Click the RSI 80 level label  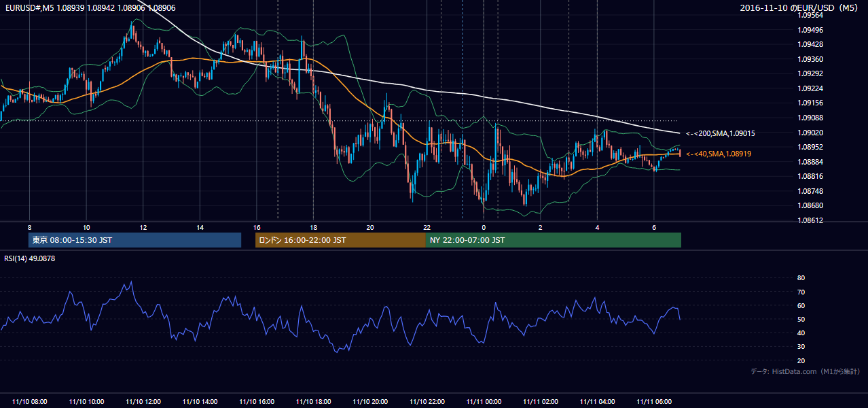click(x=801, y=278)
